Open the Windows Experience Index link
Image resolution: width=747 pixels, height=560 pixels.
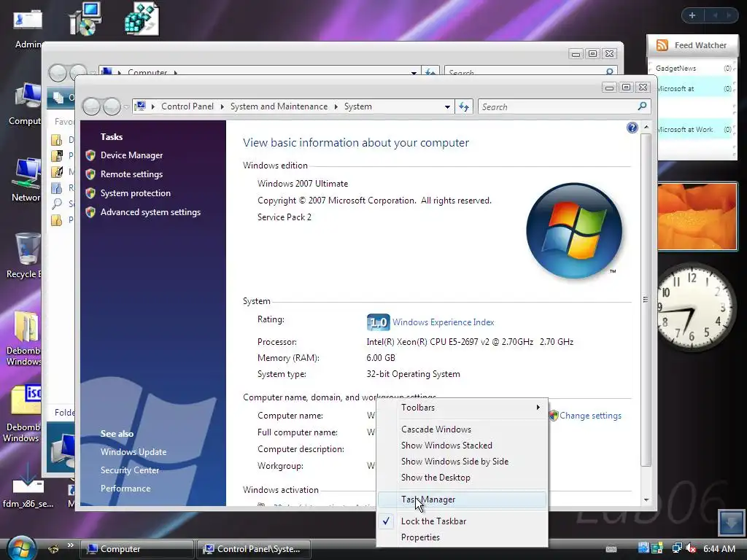pos(443,322)
